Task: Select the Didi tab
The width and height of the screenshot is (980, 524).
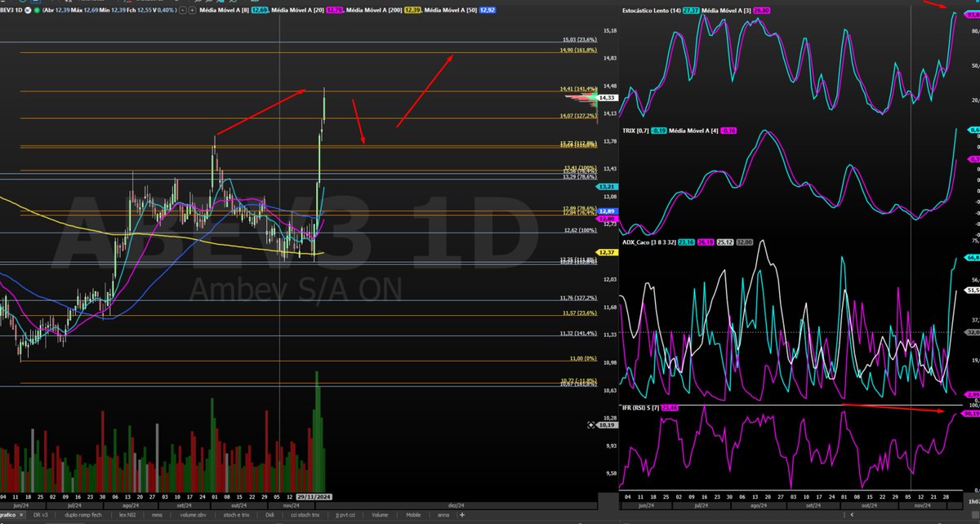Action: 269,515
